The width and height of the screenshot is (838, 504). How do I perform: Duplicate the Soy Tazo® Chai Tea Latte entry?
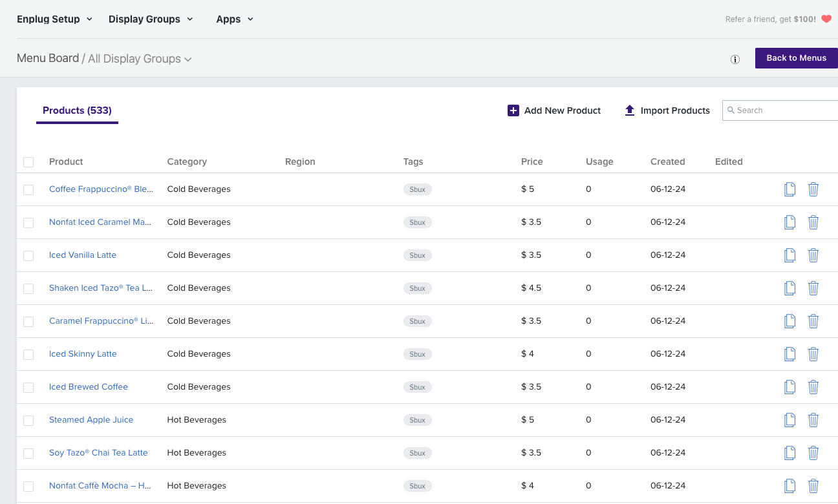click(790, 452)
